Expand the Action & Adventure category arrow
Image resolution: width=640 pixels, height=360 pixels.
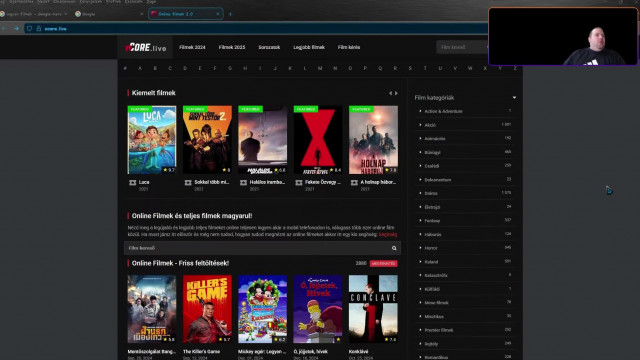click(420, 111)
